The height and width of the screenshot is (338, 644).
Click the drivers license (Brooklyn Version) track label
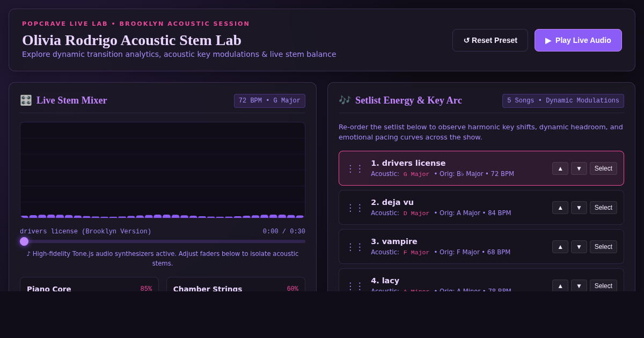86,232
